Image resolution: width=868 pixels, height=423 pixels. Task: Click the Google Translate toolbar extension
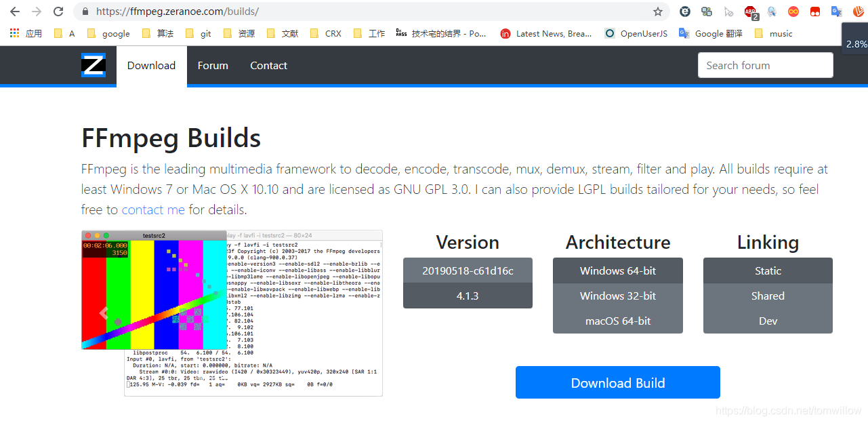[837, 12]
